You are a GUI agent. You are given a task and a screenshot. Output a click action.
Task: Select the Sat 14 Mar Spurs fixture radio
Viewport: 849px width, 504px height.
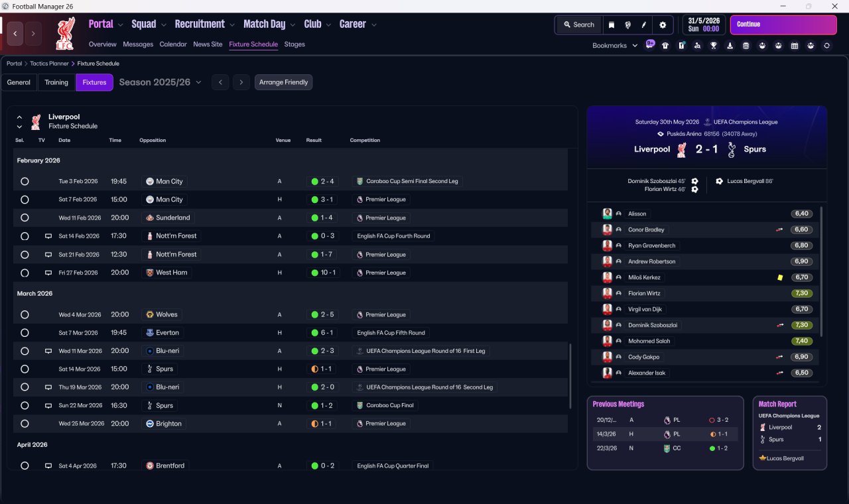click(25, 369)
